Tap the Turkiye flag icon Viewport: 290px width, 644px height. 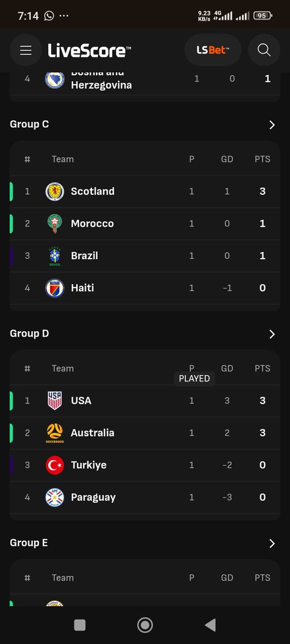coord(55,465)
